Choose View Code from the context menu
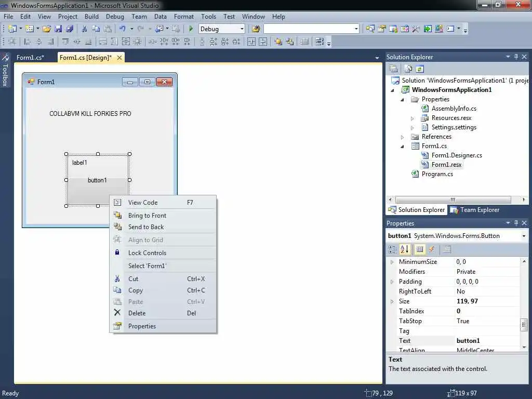Image resolution: width=532 pixels, height=399 pixels. click(163, 203)
